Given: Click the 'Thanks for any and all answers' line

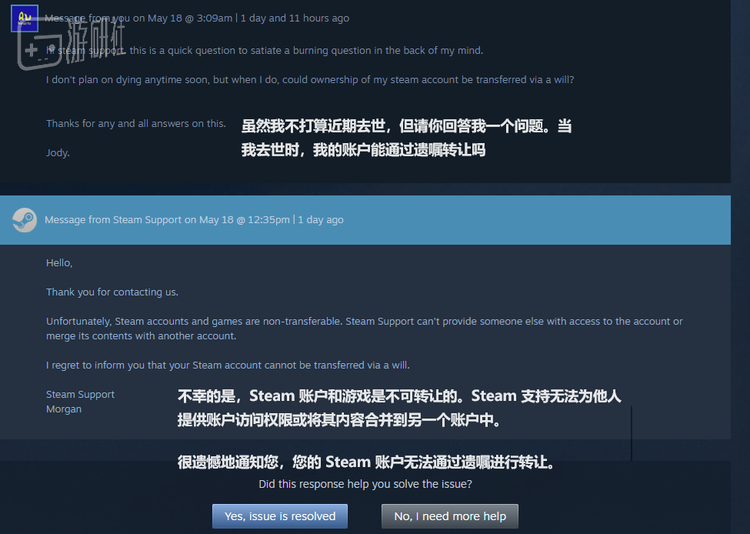Looking at the screenshot, I should click(x=136, y=123).
